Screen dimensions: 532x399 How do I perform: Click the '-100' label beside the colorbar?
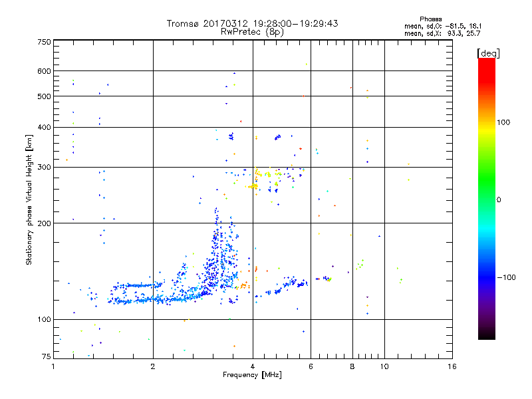(x=507, y=277)
